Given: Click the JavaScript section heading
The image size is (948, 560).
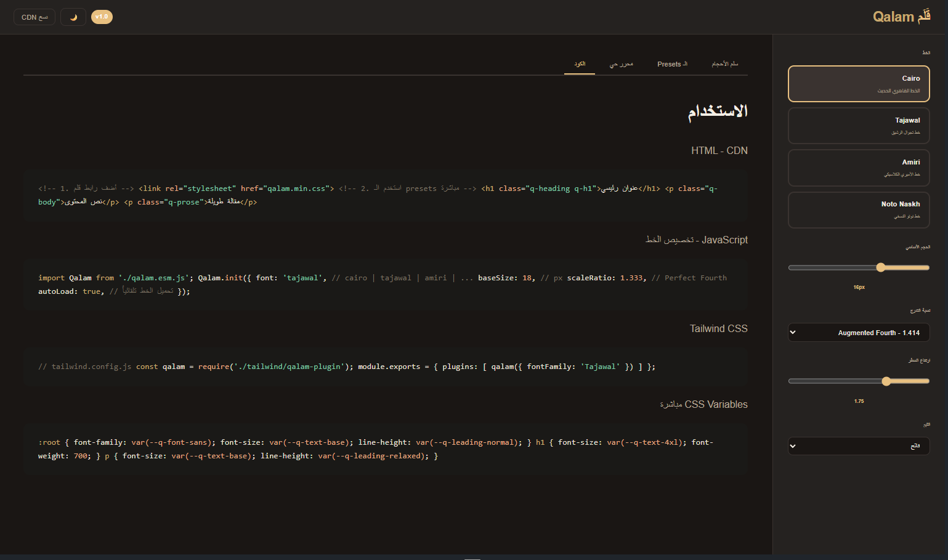Looking at the screenshot, I should pos(697,240).
